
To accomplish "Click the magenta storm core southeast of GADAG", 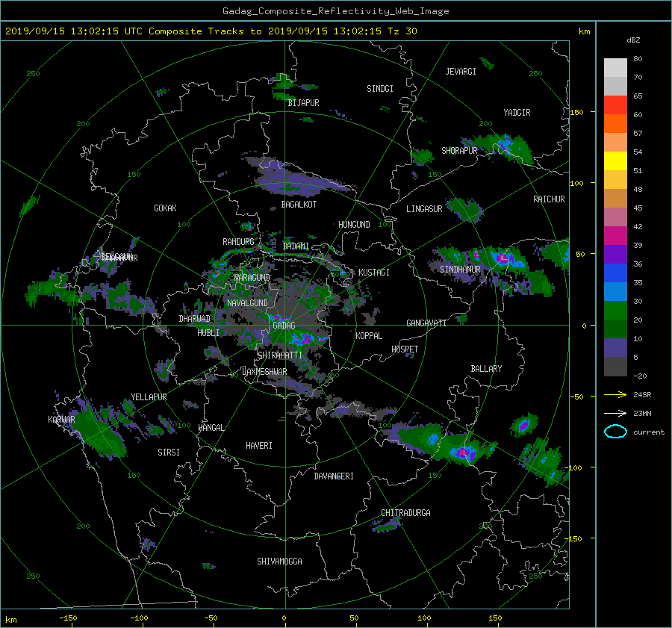I will (305, 339).
